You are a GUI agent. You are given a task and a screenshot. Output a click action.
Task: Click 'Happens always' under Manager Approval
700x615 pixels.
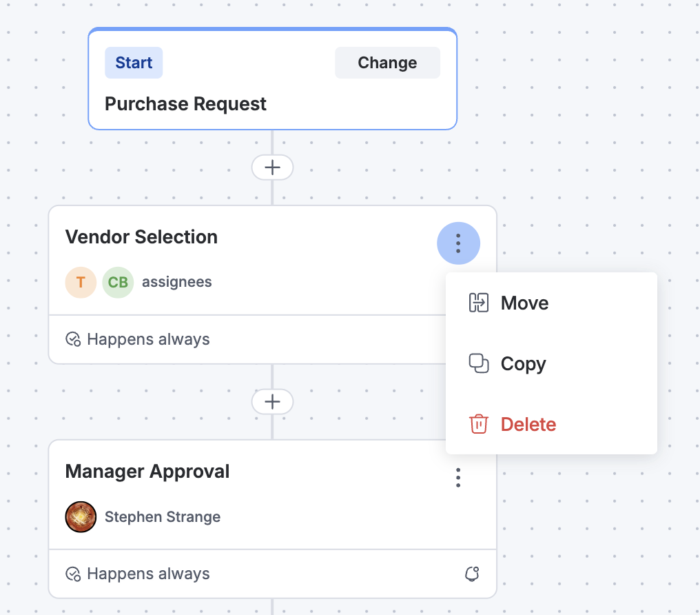click(148, 574)
